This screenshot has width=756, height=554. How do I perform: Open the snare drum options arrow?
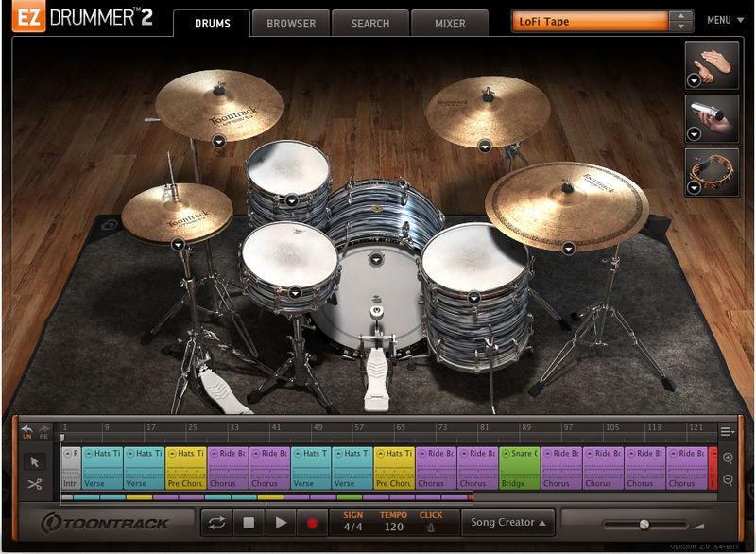click(295, 292)
